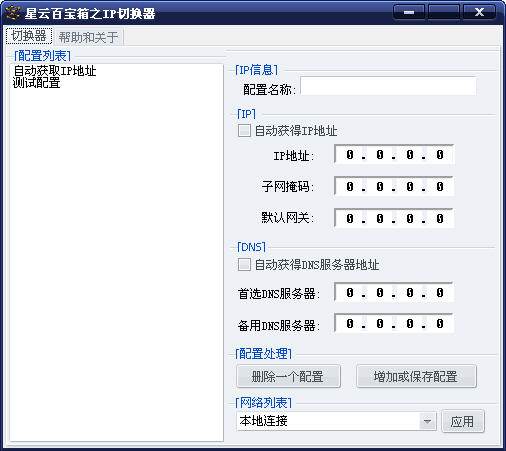Apply network settings with 应用 button
Viewport: 506px width, 451px height.
(x=463, y=422)
